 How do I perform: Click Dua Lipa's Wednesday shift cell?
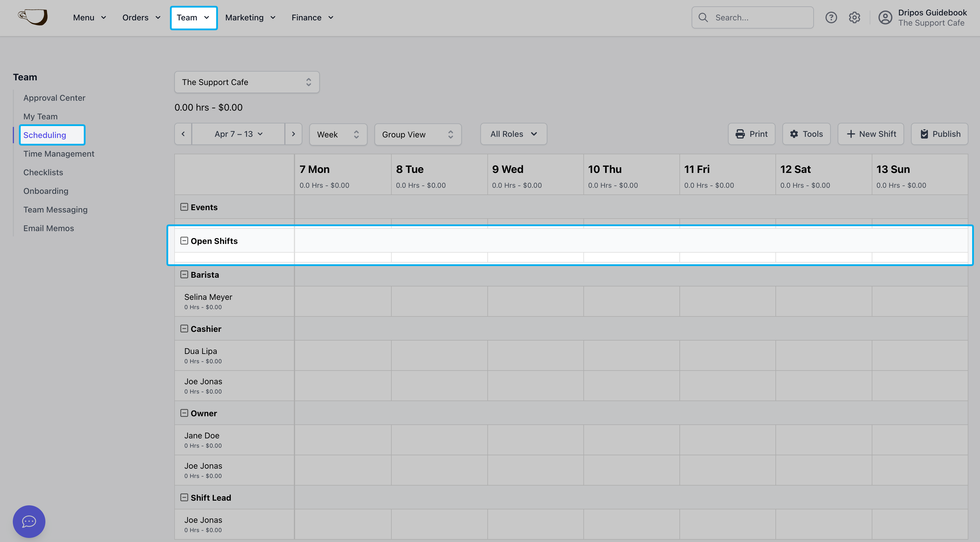click(x=536, y=355)
